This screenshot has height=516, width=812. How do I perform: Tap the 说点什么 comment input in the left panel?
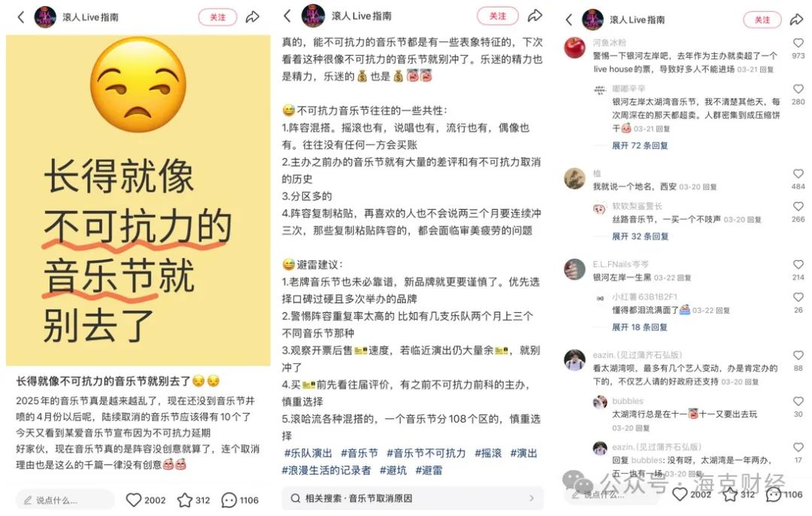pyautogui.click(x=65, y=500)
